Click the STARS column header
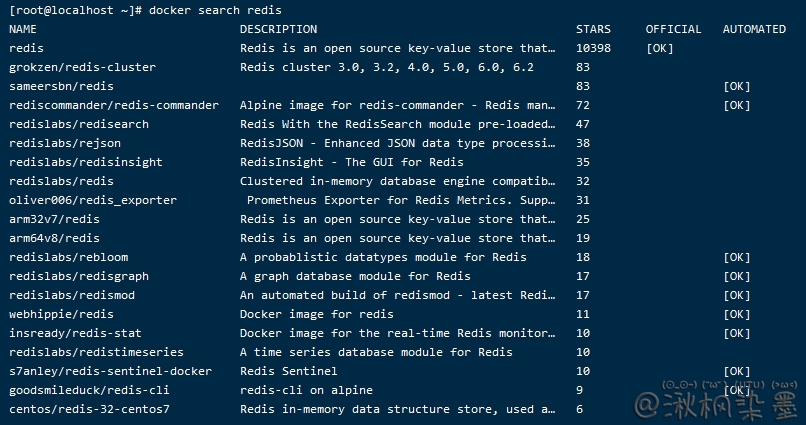This screenshot has width=806, height=425. (593, 29)
